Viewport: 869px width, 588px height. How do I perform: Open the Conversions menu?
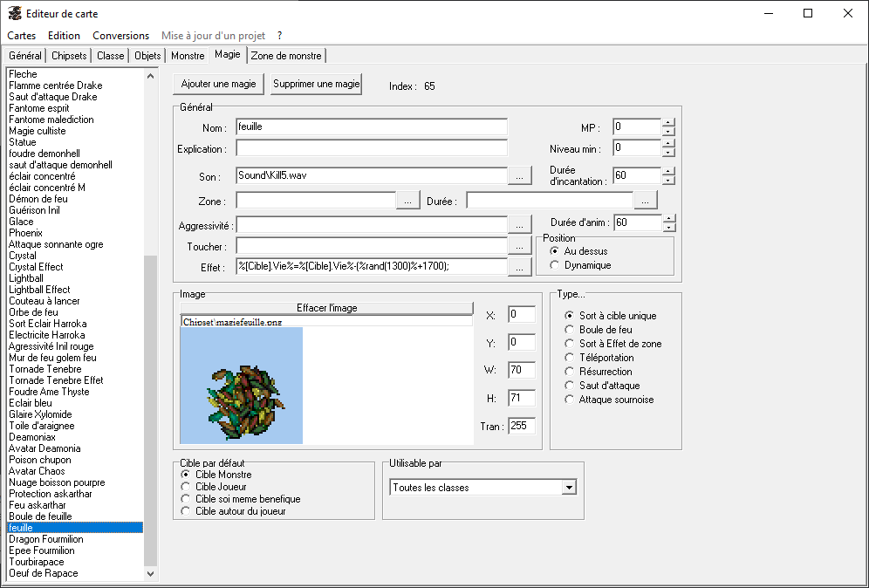(x=120, y=36)
